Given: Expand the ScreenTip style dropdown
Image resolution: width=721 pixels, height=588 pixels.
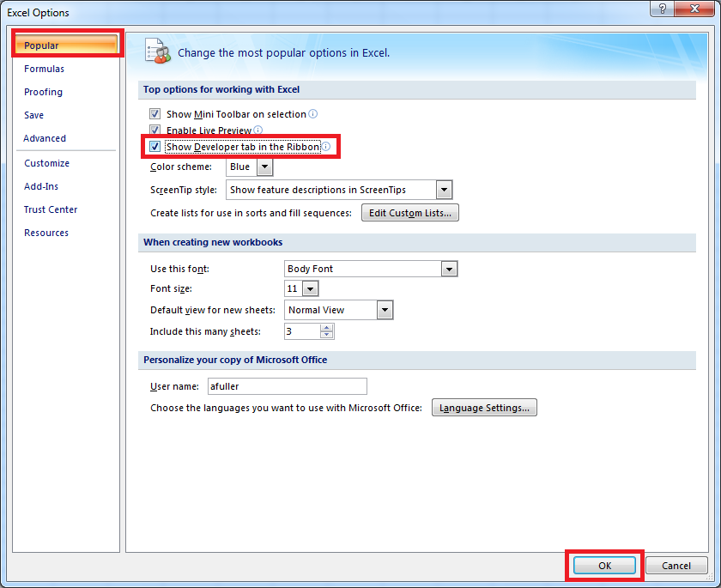Looking at the screenshot, I should (x=444, y=190).
